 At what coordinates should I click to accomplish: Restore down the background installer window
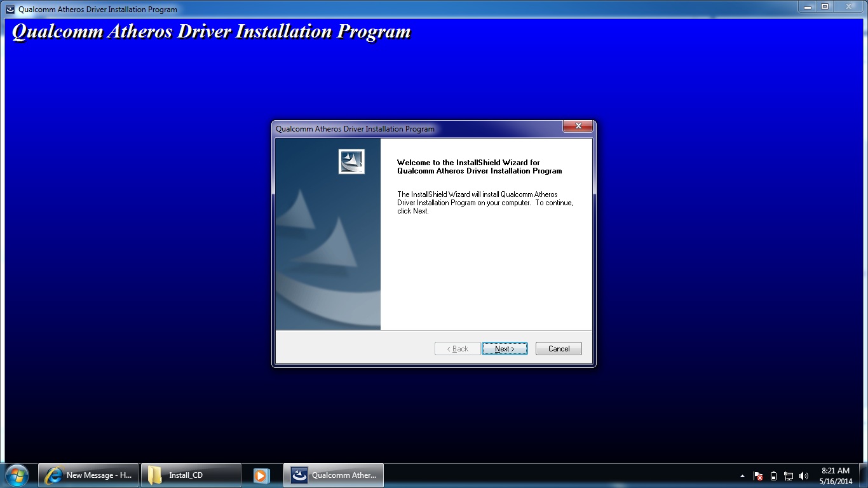pos(825,6)
